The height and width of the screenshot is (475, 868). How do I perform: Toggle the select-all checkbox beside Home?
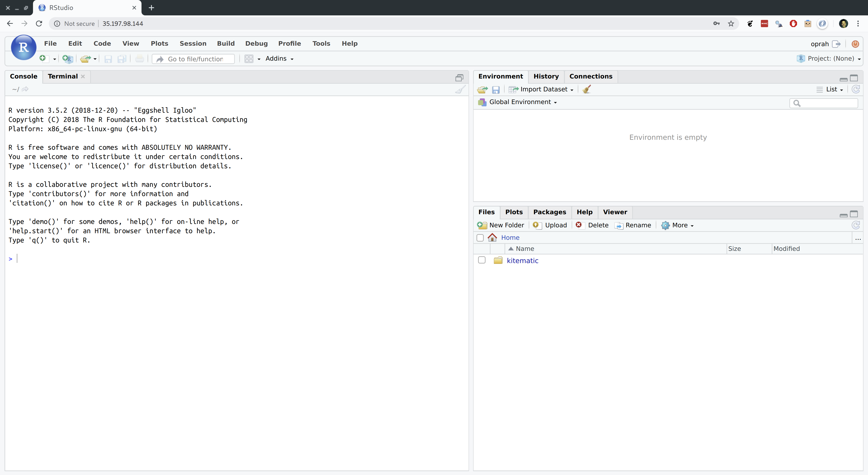point(480,238)
